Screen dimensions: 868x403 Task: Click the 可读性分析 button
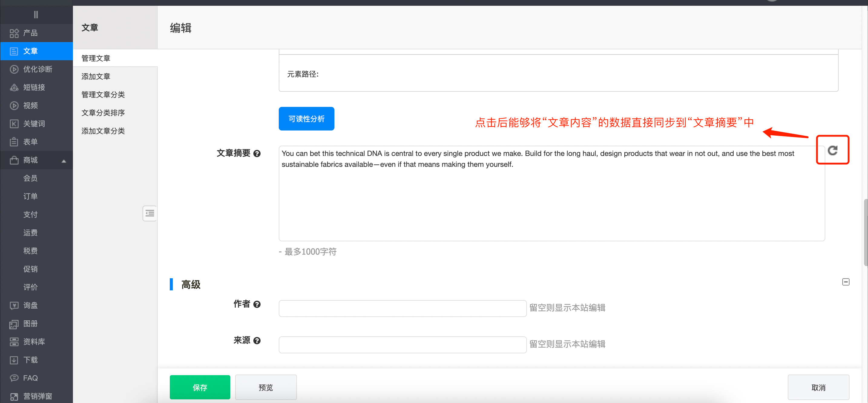(306, 119)
